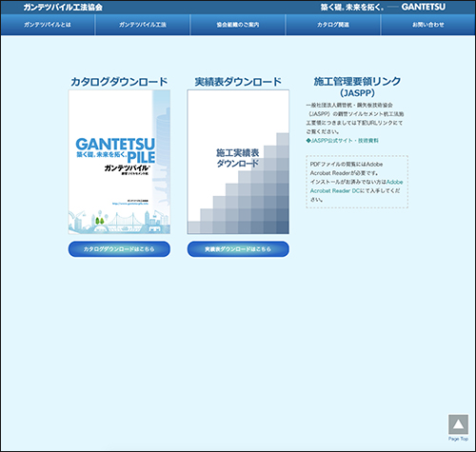Click the カタログダウンロード heading text
Image resolution: width=476 pixels, height=452 pixels.
tap(119, 82)
